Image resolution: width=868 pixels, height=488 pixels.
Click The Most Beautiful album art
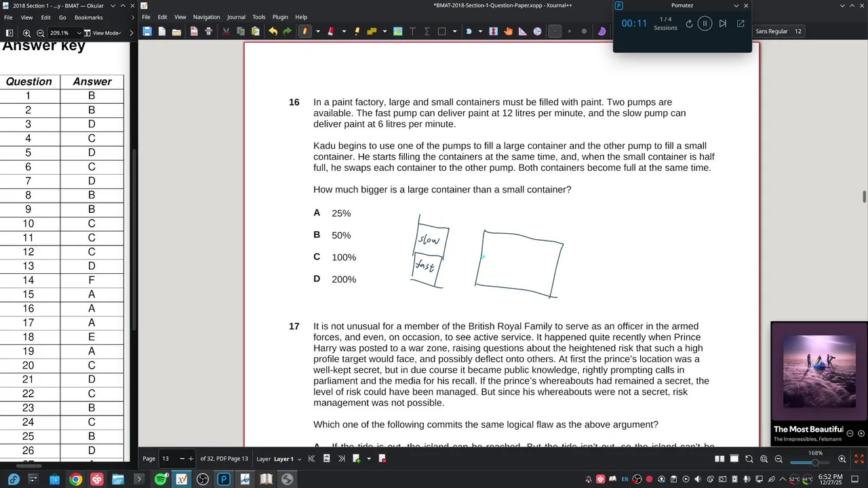(x=819, y=371)
